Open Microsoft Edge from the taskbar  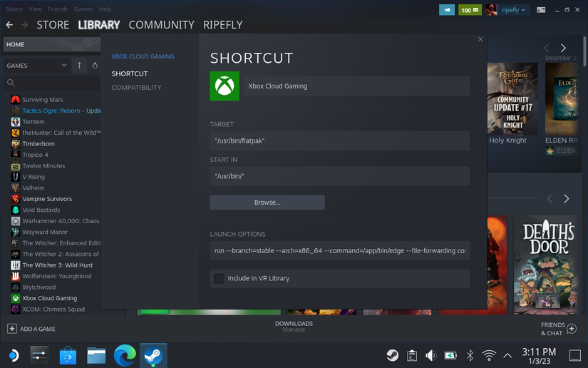125,354
